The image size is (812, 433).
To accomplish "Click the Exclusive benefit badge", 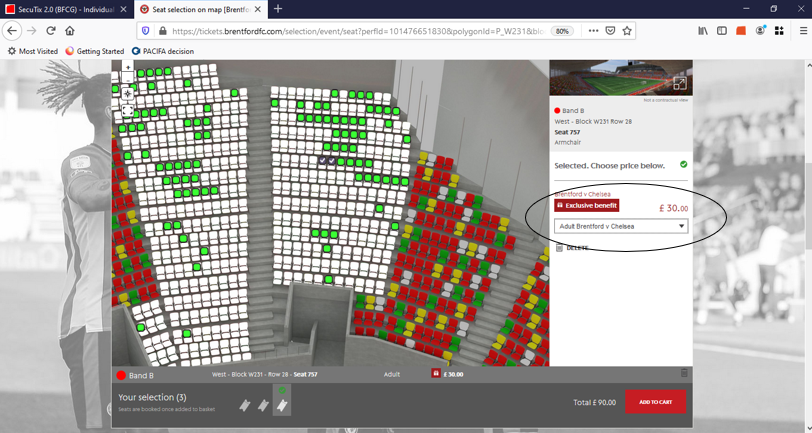I will (x=587, y=206).
